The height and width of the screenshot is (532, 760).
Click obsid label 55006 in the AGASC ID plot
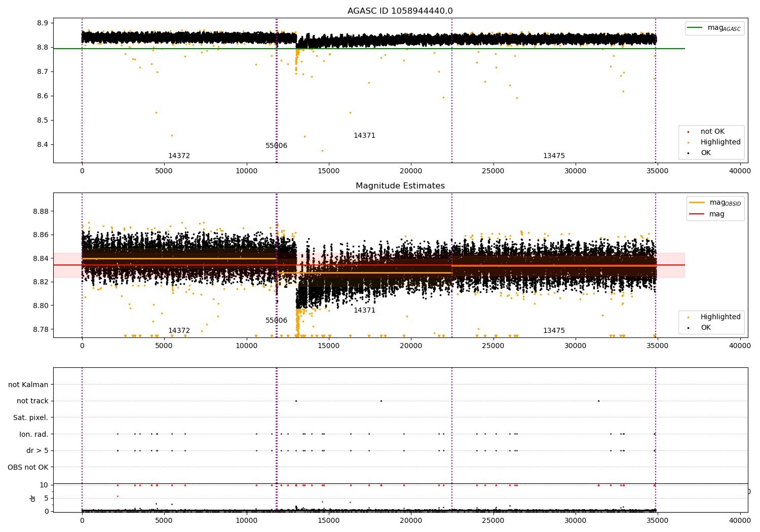(x=276, y=146)
